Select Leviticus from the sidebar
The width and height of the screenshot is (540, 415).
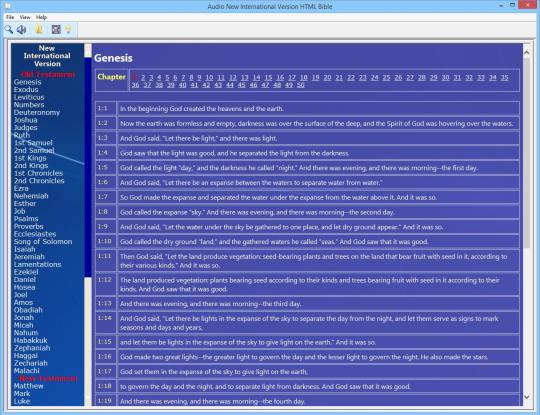(29, 97)
